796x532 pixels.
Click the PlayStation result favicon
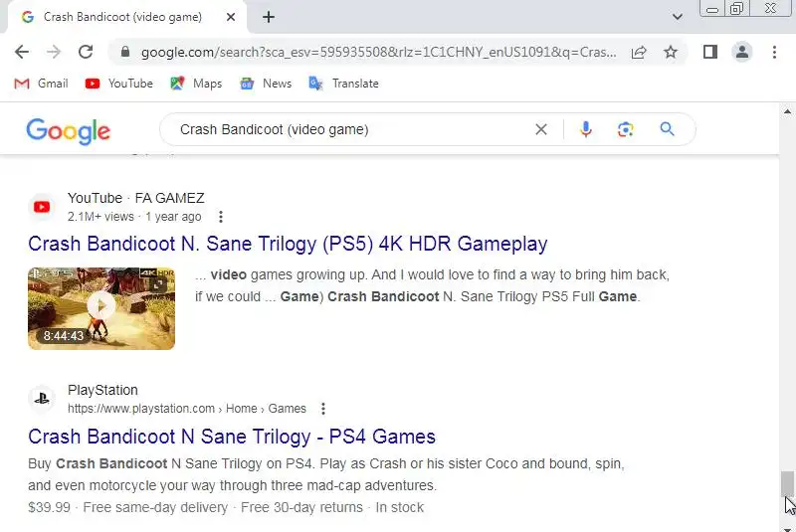tap(42, 399)
